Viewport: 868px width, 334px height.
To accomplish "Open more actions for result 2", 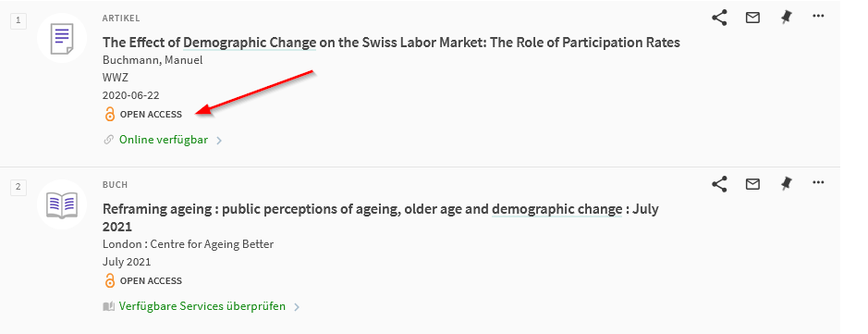I will 818,182.
